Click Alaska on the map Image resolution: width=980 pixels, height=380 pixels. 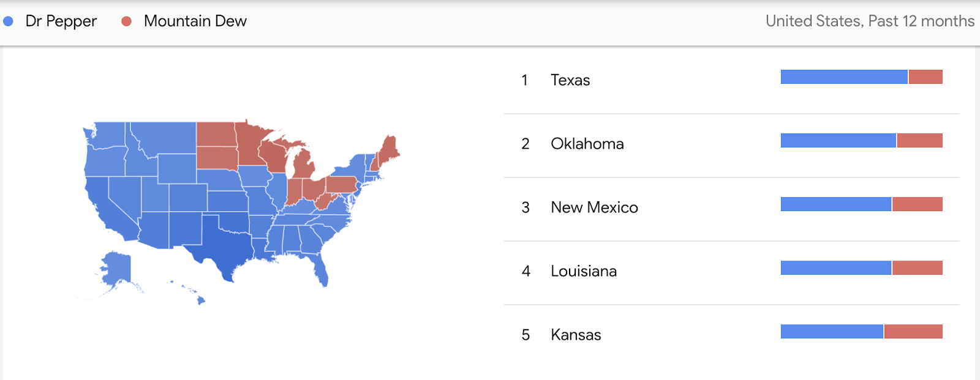tap(116, 269)
